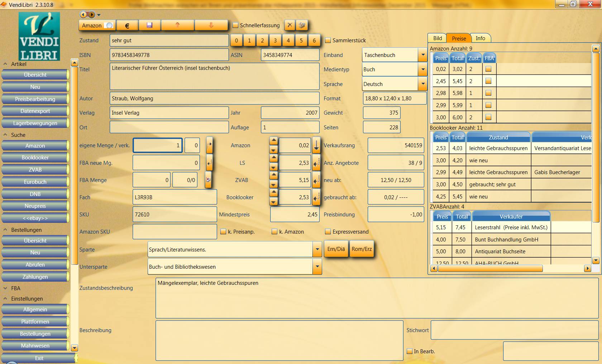The width and height of the screenshot is (602, 364).
Task: Click the back navigation arrow at top
Action: (x=83, y=15)
